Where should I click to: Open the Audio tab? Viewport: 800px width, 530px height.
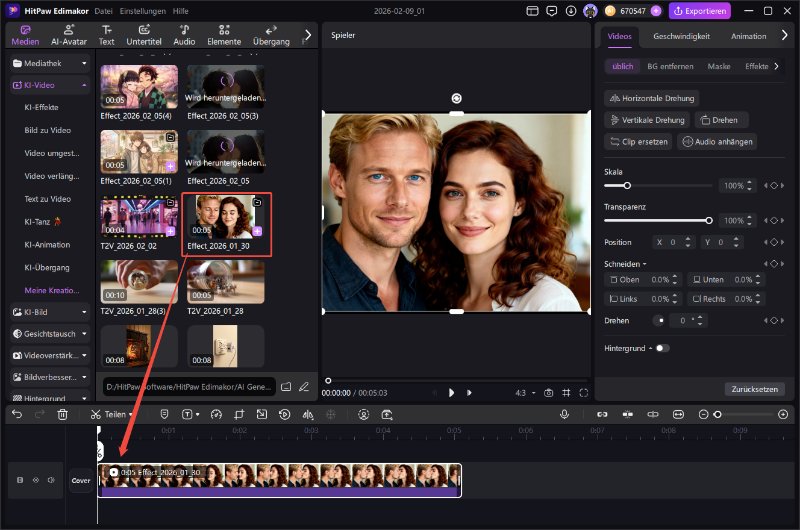point(184,35)
